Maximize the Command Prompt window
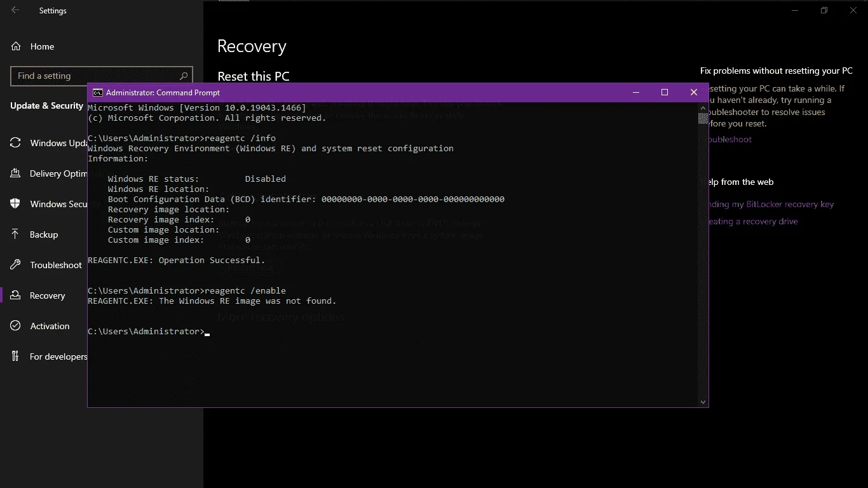Image resolution: width=868 pixels, height=488 pixels. pyautogui.click(x=665, y=92)
